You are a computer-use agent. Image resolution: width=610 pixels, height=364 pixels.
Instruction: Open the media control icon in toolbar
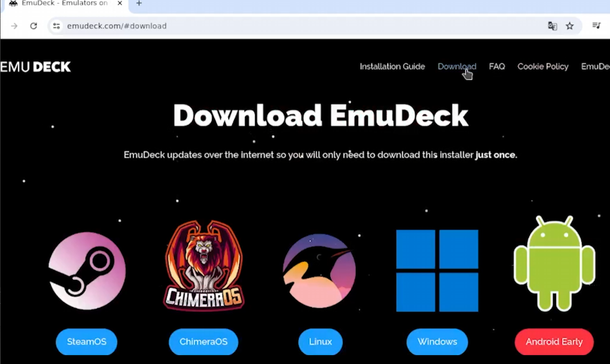click(596, 25)
